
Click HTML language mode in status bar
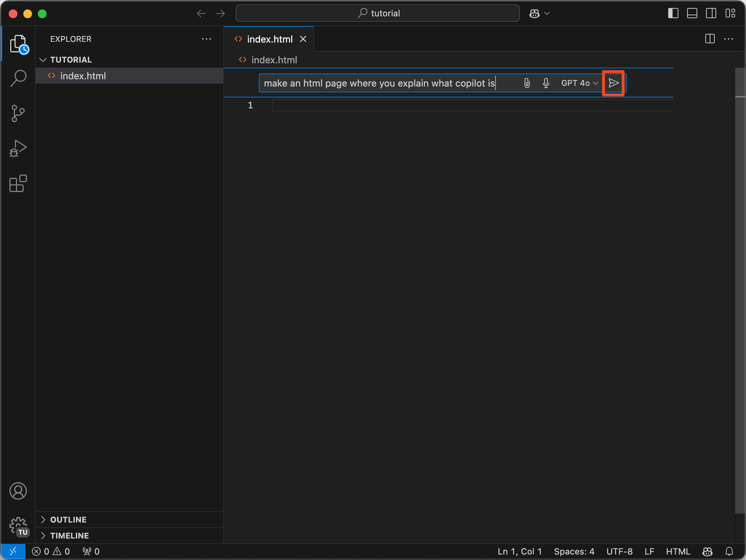point(678,552)
